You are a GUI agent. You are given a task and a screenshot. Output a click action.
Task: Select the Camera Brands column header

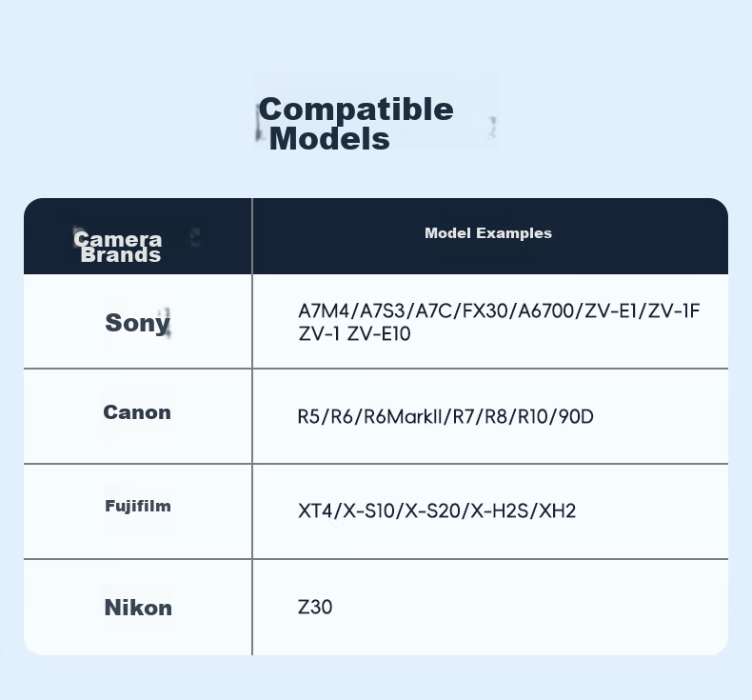pyautogui.click(x=118, y=247)
